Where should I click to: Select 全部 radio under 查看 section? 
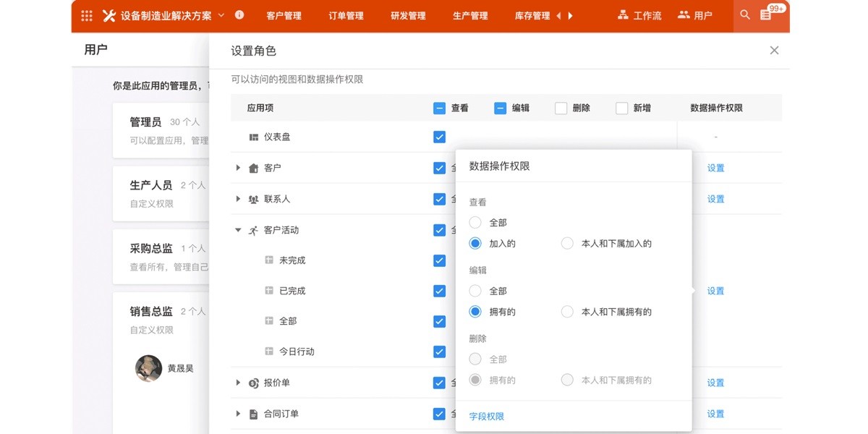pyautogui.click(x=475, y=224)
